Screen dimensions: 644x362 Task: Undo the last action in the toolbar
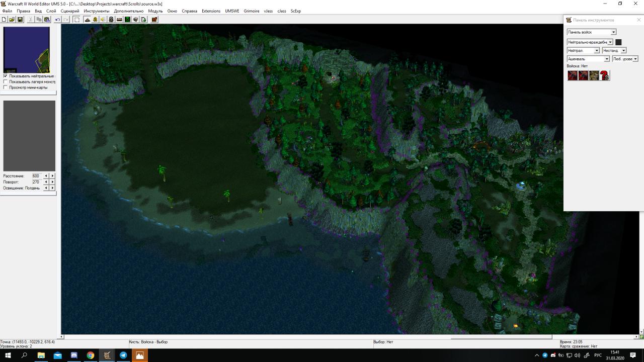(57, 20)
